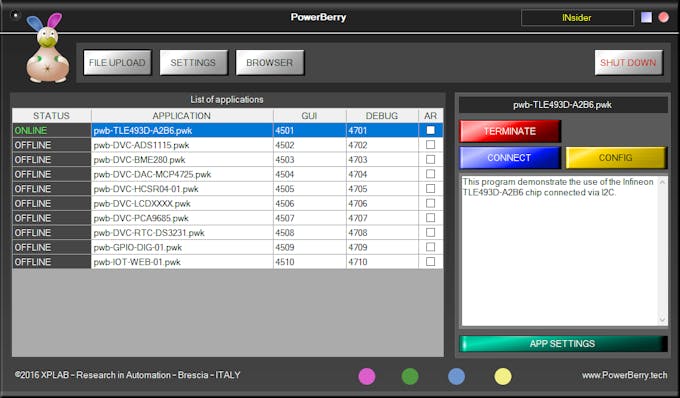Screen dimensions: 680x398
Task: Click the pink circle indicator
Action: 367,376
